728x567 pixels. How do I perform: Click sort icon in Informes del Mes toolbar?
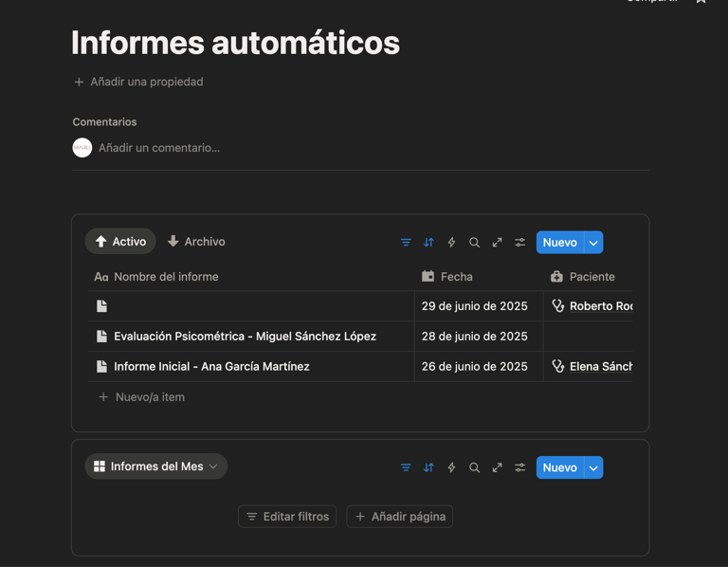pyautogui.click(x=428, y=467)
